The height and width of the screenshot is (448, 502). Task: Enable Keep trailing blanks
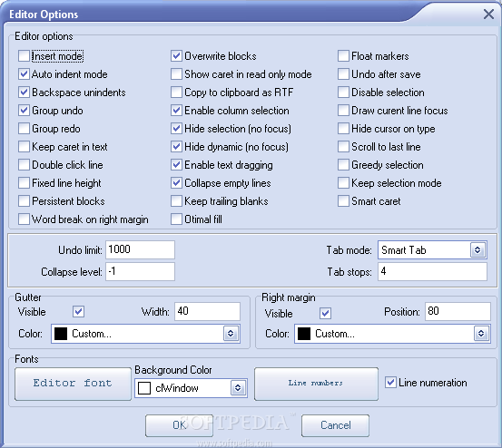(176, 201)
